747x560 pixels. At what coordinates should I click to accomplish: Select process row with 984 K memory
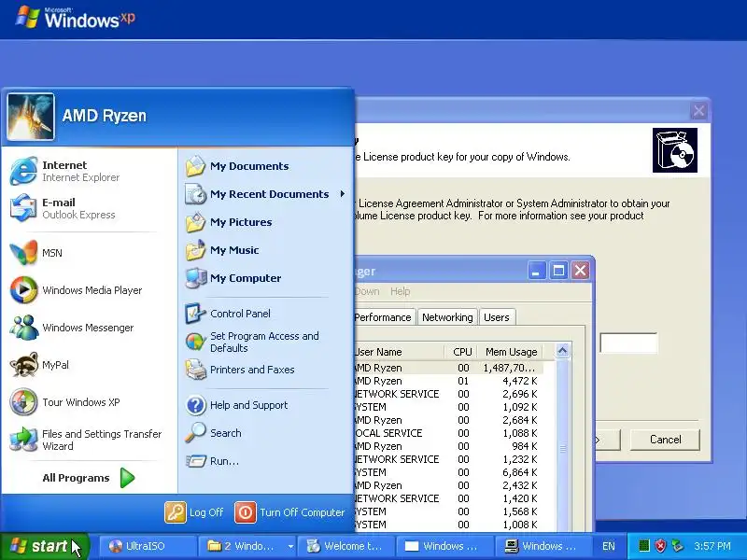(x=449, y=446)
